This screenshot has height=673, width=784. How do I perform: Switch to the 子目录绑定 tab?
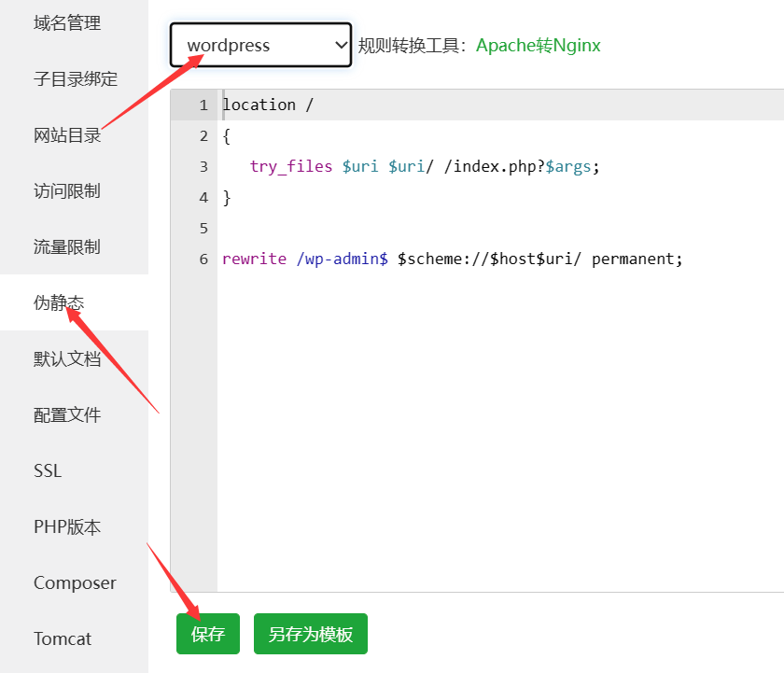[x=76, y=79]
